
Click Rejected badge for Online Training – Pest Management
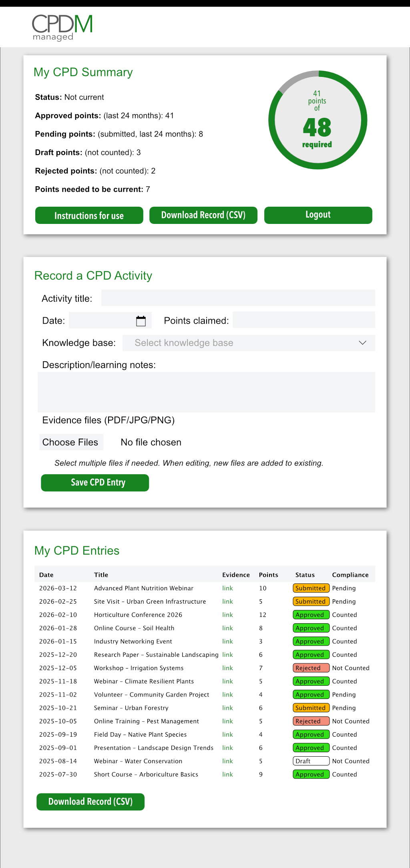[x=311, y=721]
